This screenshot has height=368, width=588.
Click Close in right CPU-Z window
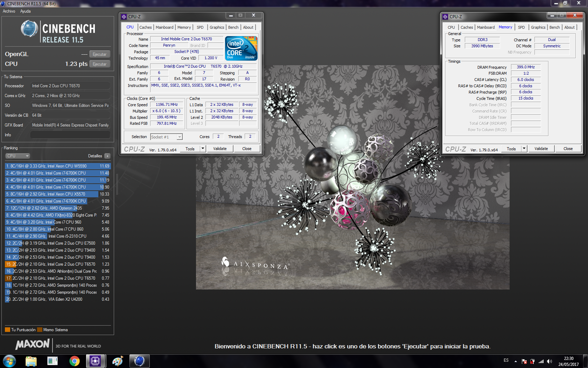tap(568, 149)
